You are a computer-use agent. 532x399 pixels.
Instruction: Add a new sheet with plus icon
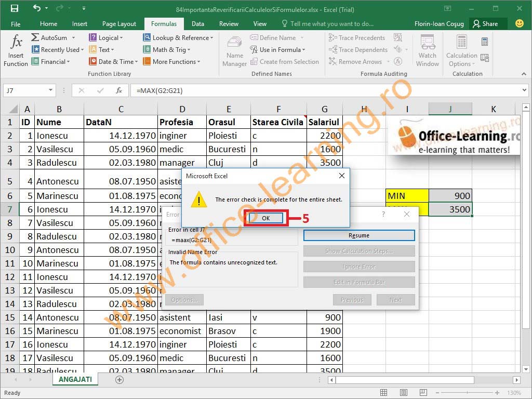point(119,380)
